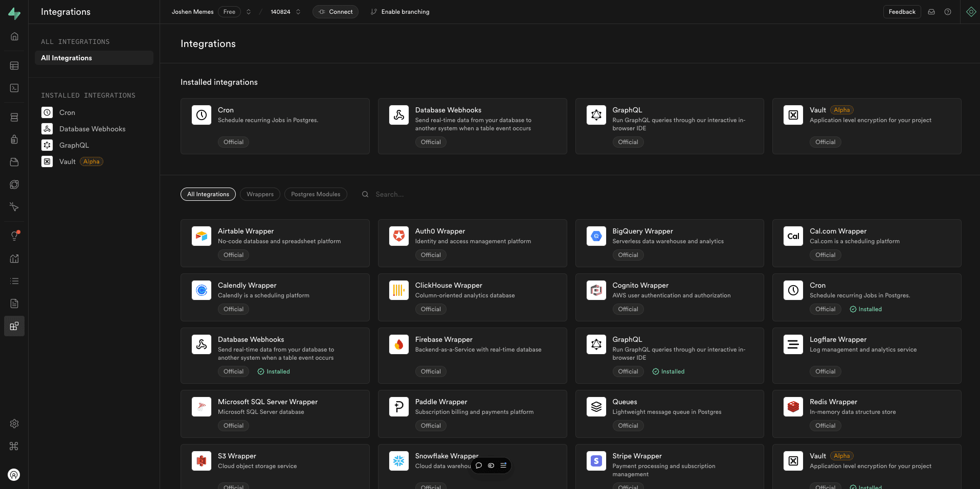Image resolution: width=980 pixels, height=489 pixels.
Task: Open the Edge Functions sidebar icon
Action: pyautogui.click(x=14, y=184)
